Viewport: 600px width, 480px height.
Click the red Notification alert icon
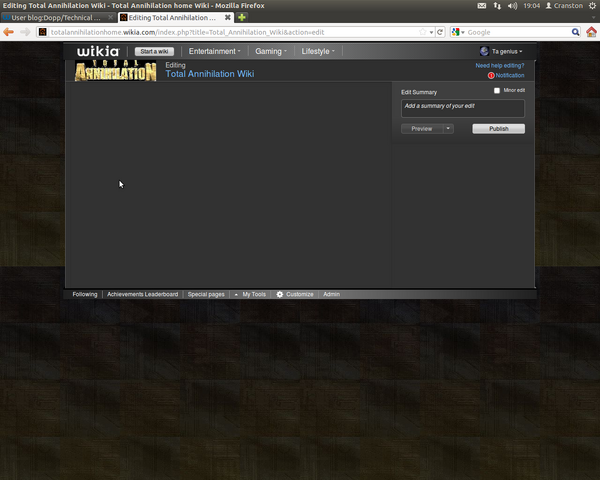pyautogui.click(x=491, y=75)
